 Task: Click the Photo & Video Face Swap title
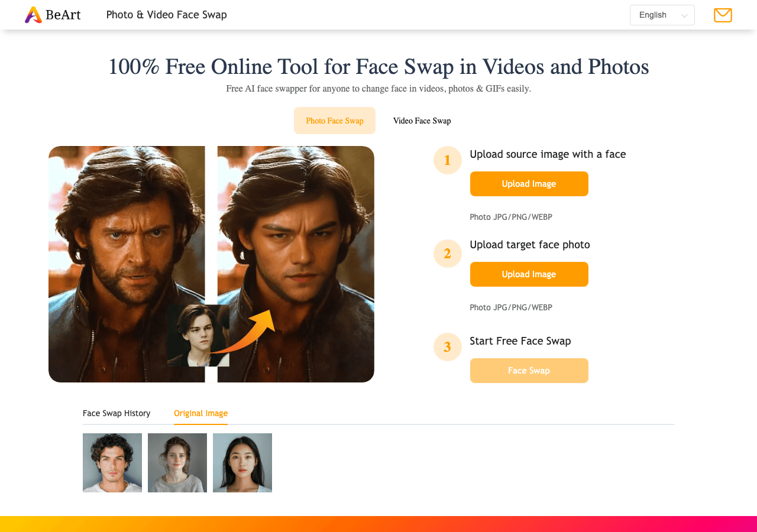click(x=167, y=15)
